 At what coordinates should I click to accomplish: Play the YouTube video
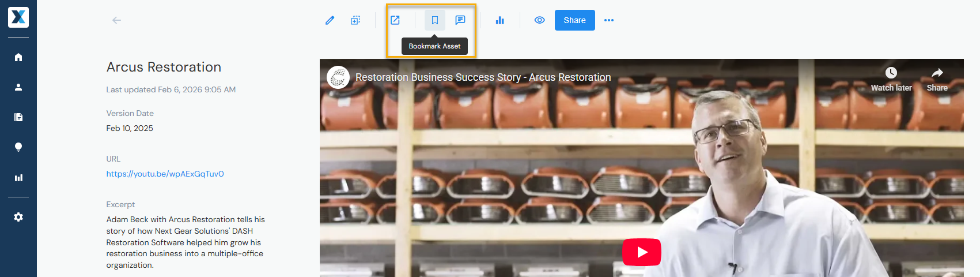(642, 252)
